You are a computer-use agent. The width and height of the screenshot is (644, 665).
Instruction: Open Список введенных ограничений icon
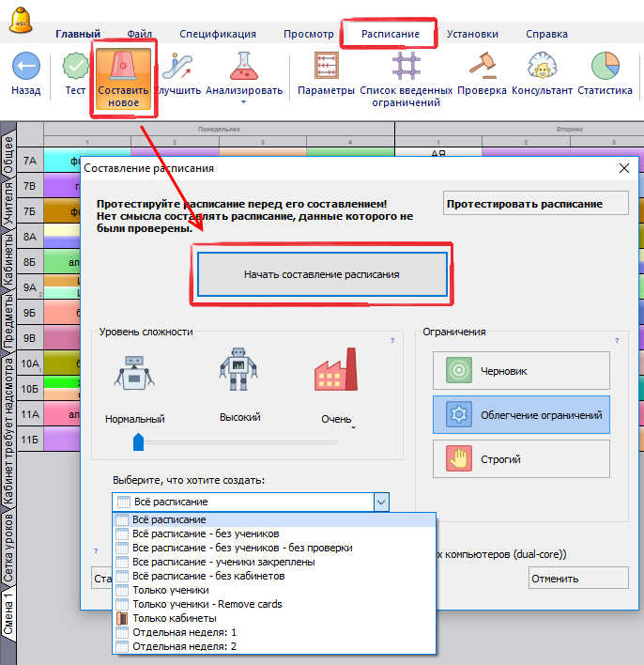click(406, 68)
